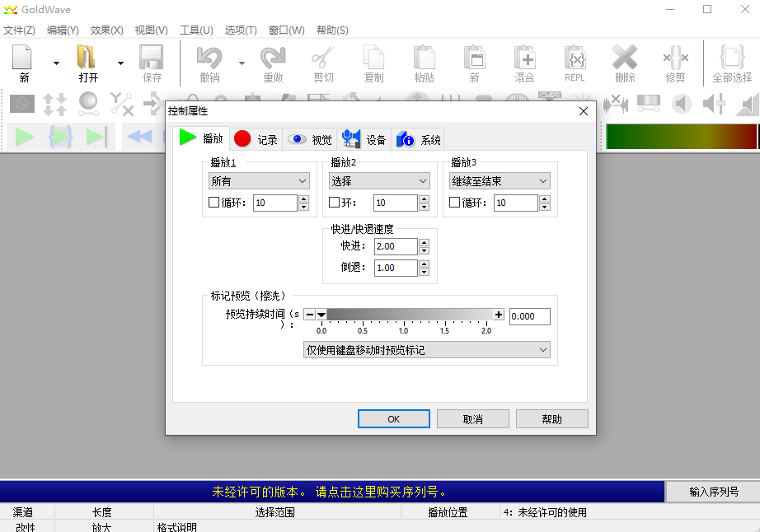Click the Open (打开) folder icon
760x532 pixels.
click(87, 58)
